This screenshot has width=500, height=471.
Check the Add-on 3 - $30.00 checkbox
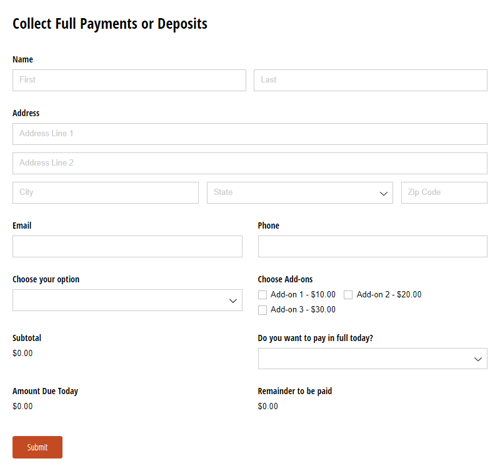coord(262,310)
